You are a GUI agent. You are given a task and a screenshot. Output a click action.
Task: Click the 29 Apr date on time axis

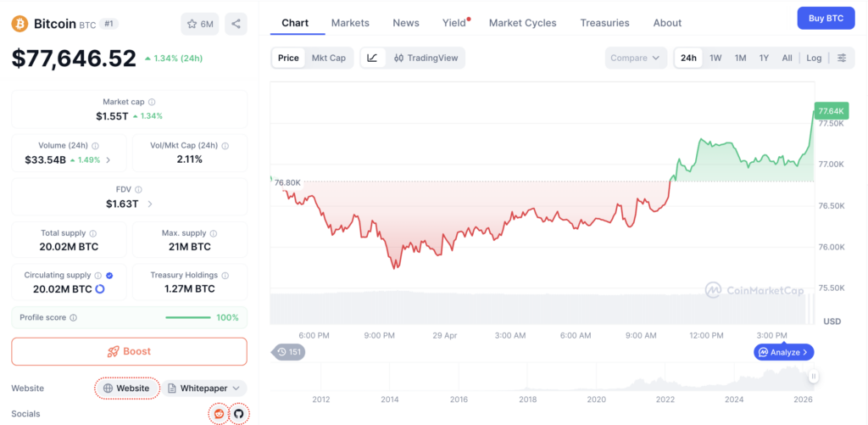click(x=445, y=335)
